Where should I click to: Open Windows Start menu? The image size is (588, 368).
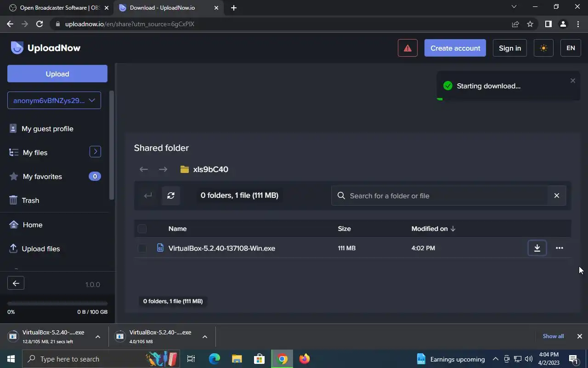coord(11,359)
